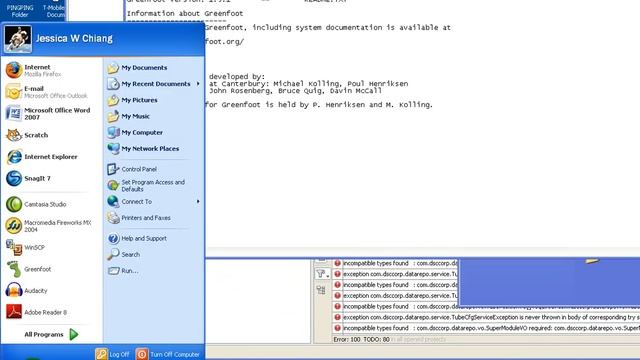Click Turn Off Computer button
The width and height of the screenshot is (640, 360).
[x=168, y=354]
